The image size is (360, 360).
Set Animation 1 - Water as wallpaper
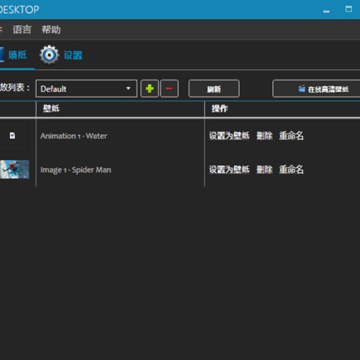pyautogui.click(x=229, y=136)
